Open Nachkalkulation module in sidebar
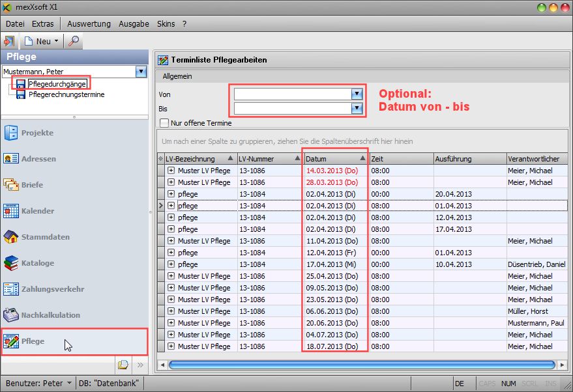The height and width of the screenshot is (392, 573). [x=74, y=315]
